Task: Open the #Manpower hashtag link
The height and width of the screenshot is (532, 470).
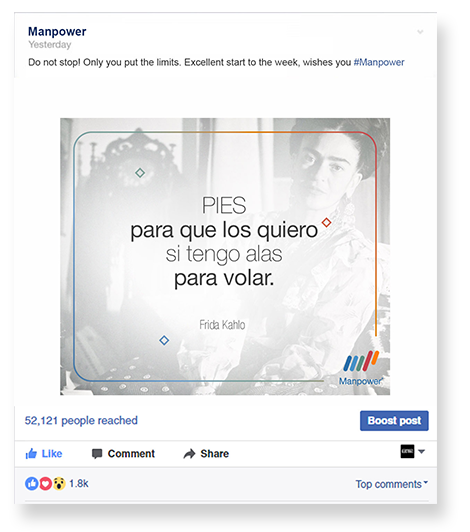Action: click(x=379, y=62)
